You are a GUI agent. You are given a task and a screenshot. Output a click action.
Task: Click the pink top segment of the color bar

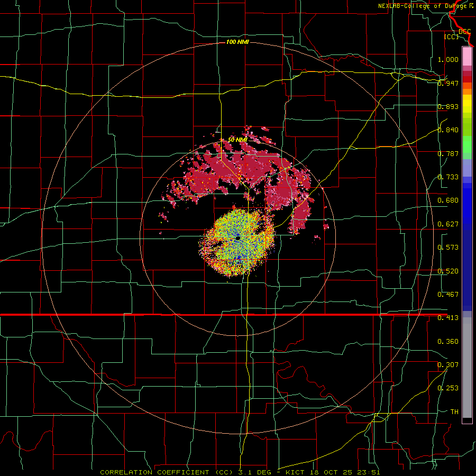[467, 57]
